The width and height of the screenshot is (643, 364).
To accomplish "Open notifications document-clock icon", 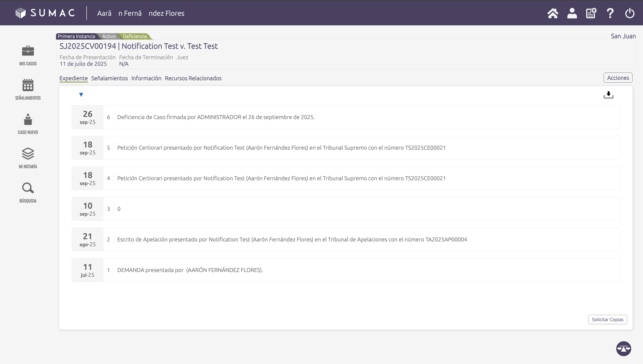I will pos(591,13).
